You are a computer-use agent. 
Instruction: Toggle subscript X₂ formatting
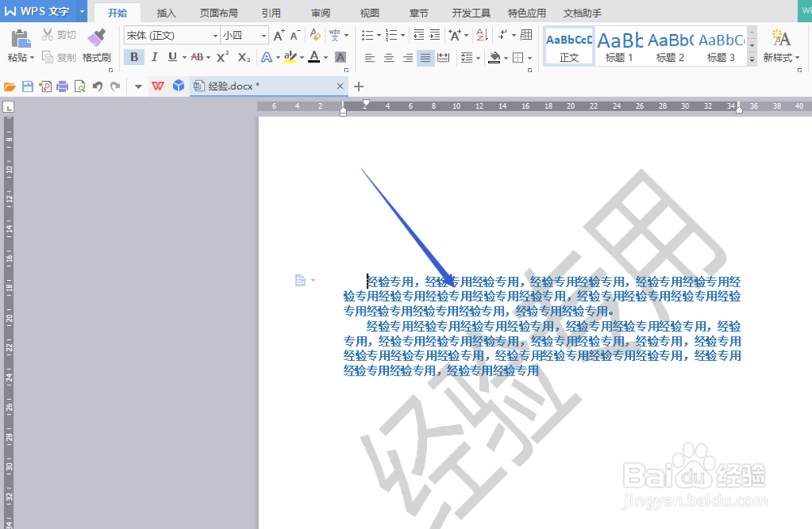(x=244, y=57)
